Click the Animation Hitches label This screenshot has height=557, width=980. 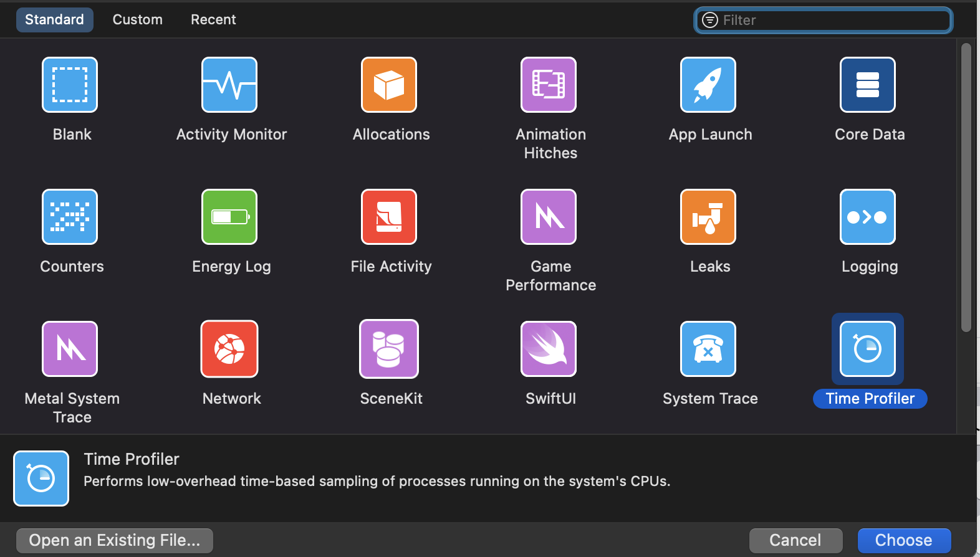pos(550,144)
